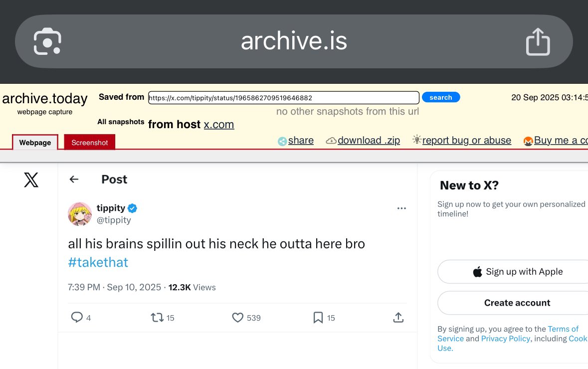Click the cloud download icon
Viewport: 588px width, 369px height.
point(331,141)
